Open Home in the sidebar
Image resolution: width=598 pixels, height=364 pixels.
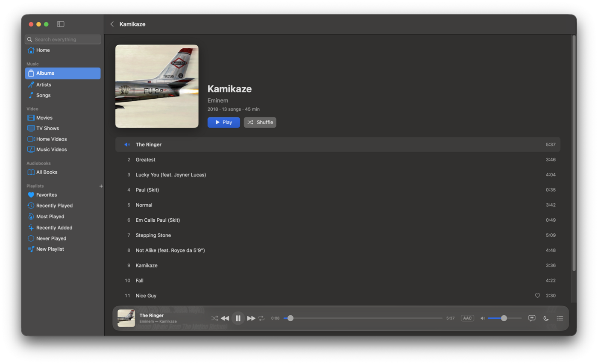pyautogui.click(x=63, y=50)
